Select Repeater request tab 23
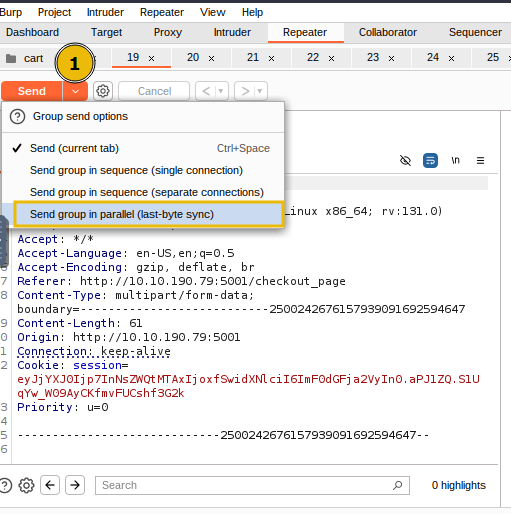The height and width of the screenshot is (514, 511). (373, 57)
